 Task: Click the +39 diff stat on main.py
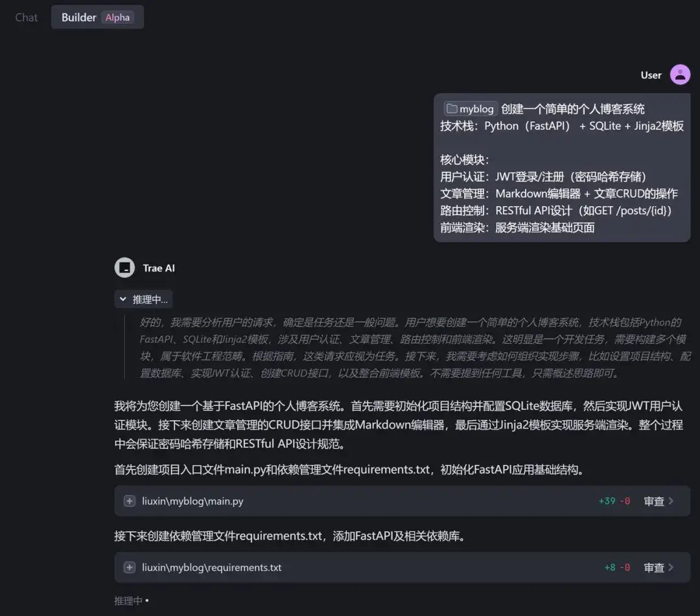point(608,501)
